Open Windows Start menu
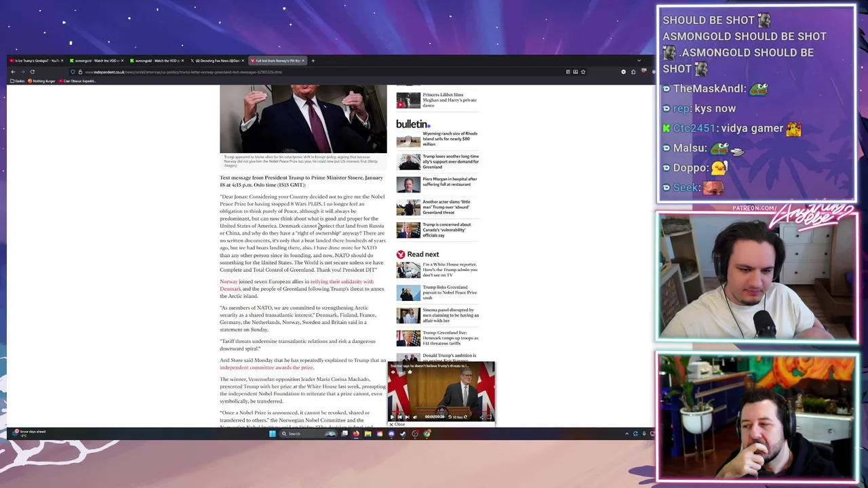Image resolution: width=868 pixels, height=488 pixels. (x=273, y=433)
